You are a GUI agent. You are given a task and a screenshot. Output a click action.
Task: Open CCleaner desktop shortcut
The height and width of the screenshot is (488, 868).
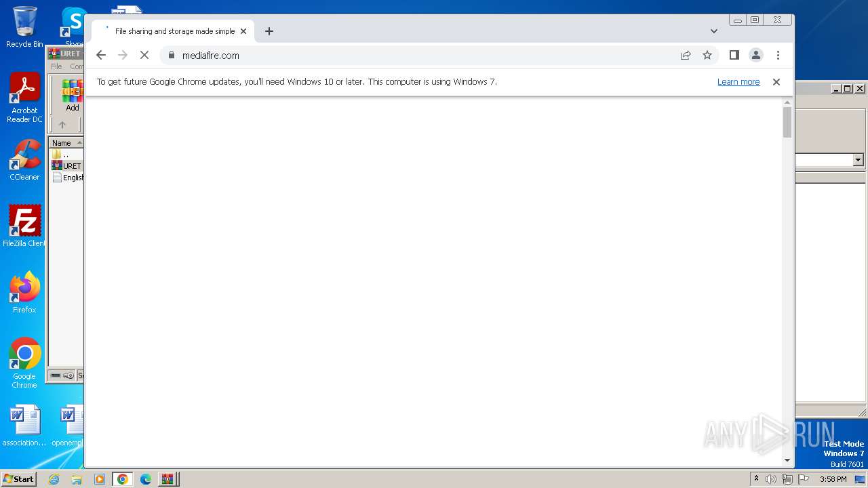pos(24,160)
